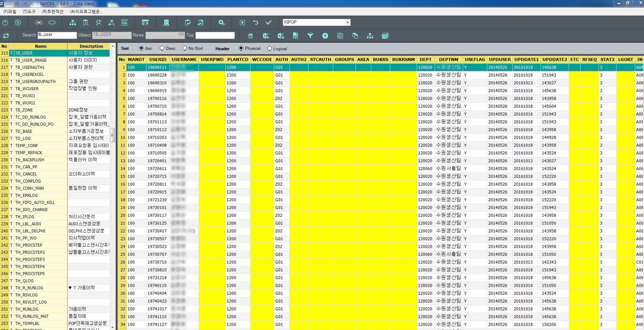Click the play execute icon
This screenshot has height=330, width=644.
pyautogui.click(x=242, y=22)
